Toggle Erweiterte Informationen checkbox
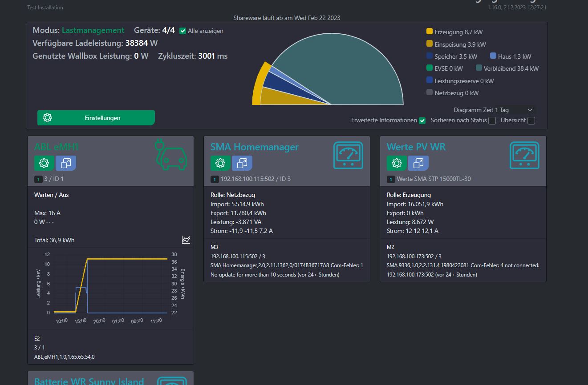This screenshot has height=385, width=588. coord(422,120)
